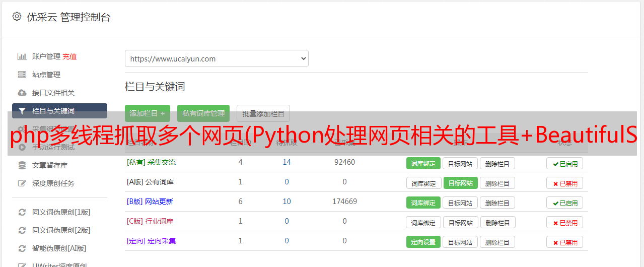Toggle 已启用 status for 网站更新 row

pos(565,203)
